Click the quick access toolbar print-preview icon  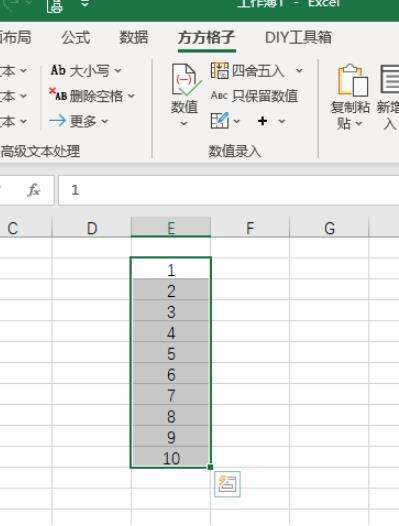(55, 6)
